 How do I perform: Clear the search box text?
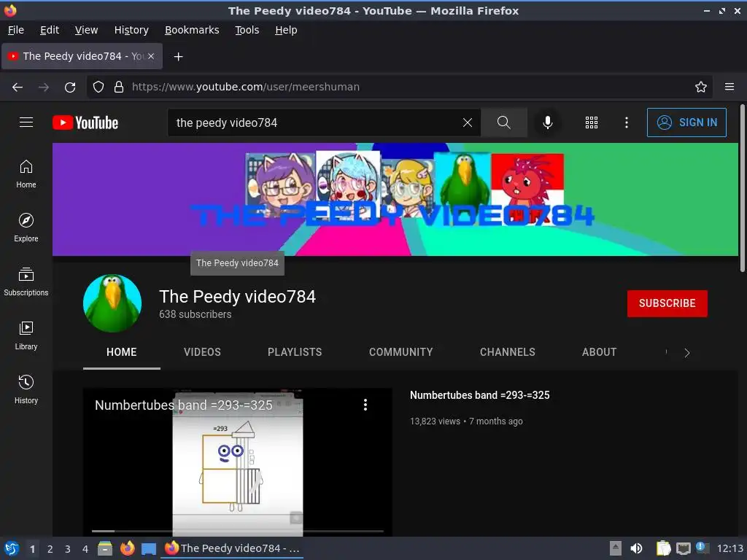point(468,122)
